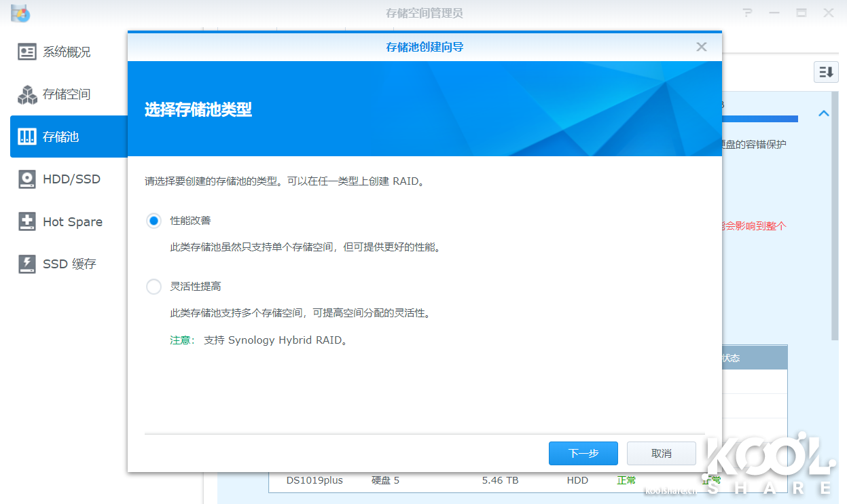Image resolution: width=847 pixels, height=504 pixels.
Task: Select the 存储池 sidebar icon
Action: [27, 137]
